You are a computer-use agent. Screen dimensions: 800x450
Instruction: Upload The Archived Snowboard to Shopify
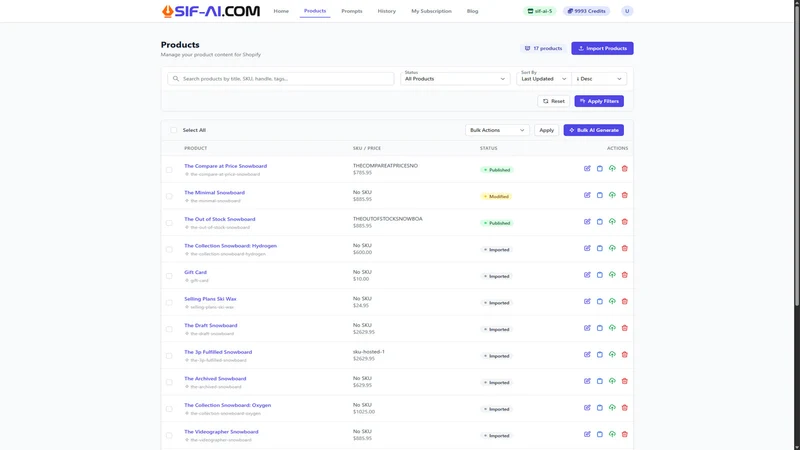[612, 381]
